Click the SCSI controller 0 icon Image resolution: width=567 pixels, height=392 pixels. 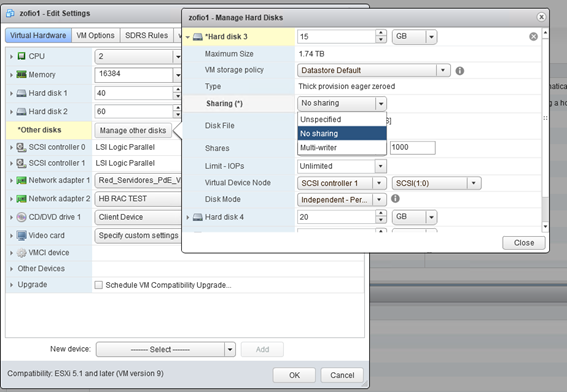[x=21, y=147]
